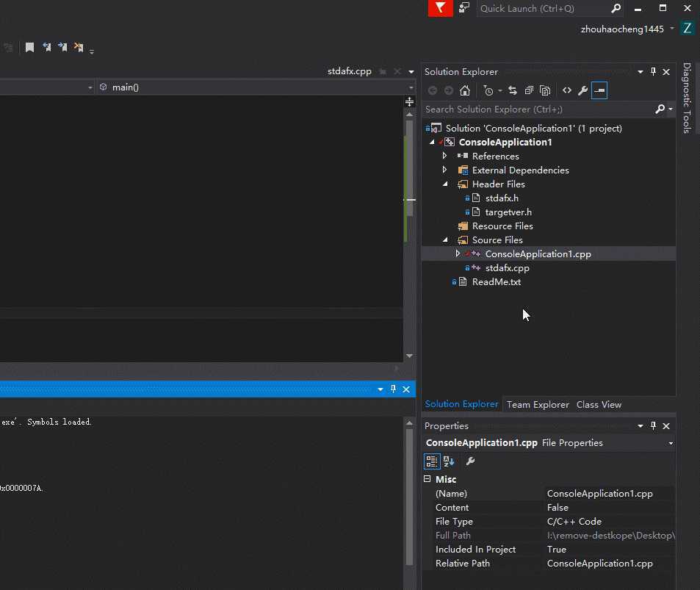Image resolution: width=700 pixels, height=590 pixels.
Task: Expand the ConsoleApplication1.cpp node arrow
Action: point(458,253)
